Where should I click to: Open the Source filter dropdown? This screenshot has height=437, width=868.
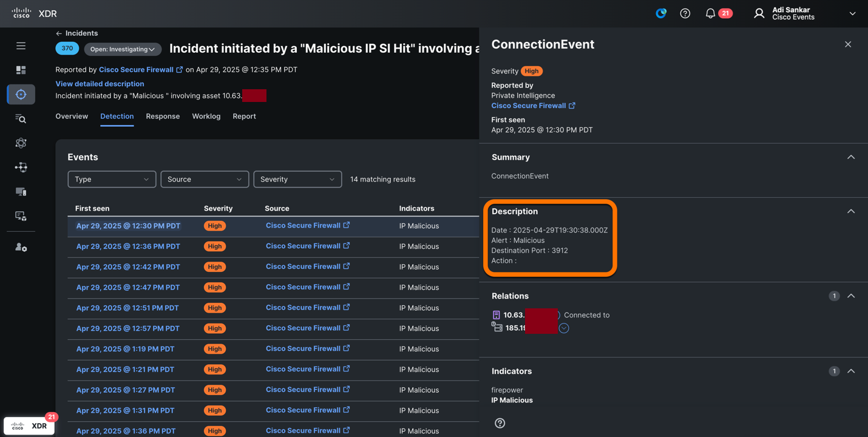[x=205, y=179]
